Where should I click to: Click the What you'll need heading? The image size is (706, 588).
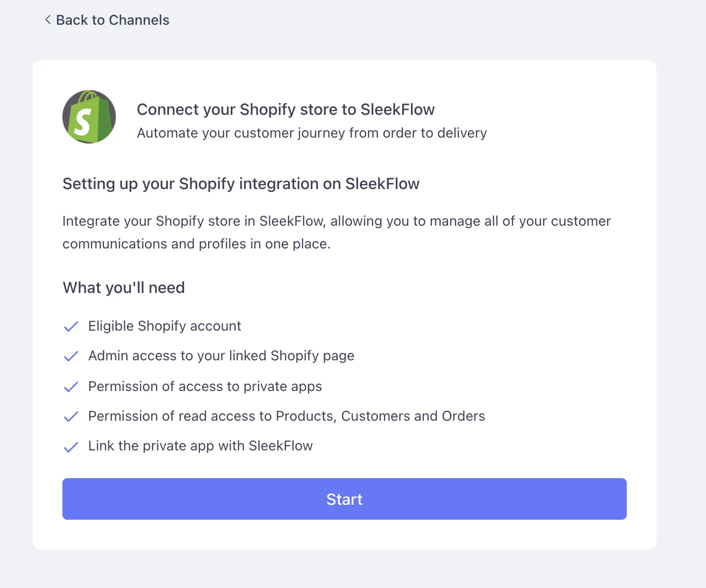tap(124, 287)
